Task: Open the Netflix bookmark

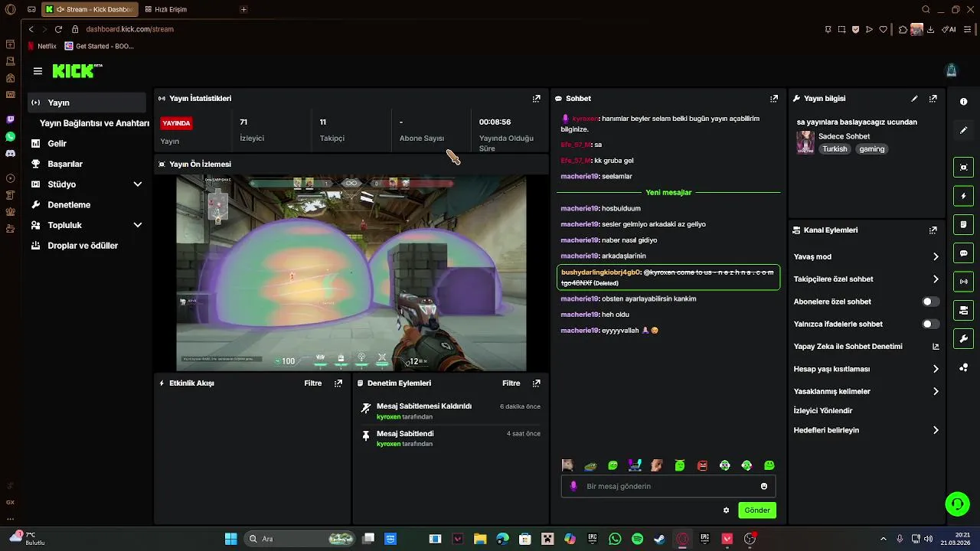Action: point(42,46)
